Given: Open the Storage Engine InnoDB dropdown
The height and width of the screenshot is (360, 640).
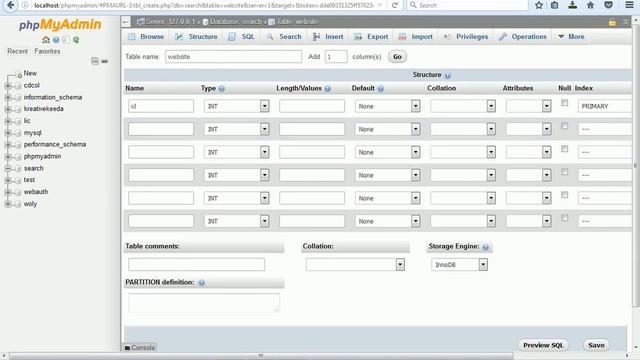Looking at the screenshot, I should coord(459,265).
